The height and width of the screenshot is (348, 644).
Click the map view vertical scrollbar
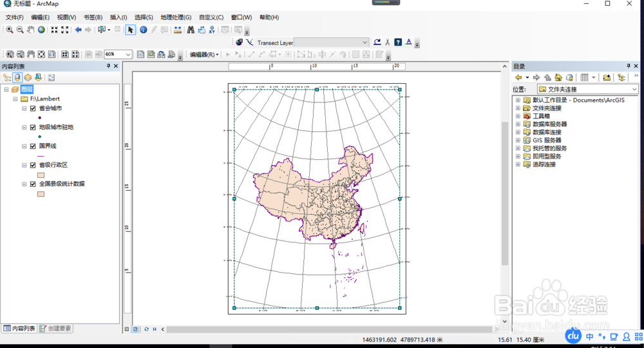pyautogui.click(x=505, y=193)
